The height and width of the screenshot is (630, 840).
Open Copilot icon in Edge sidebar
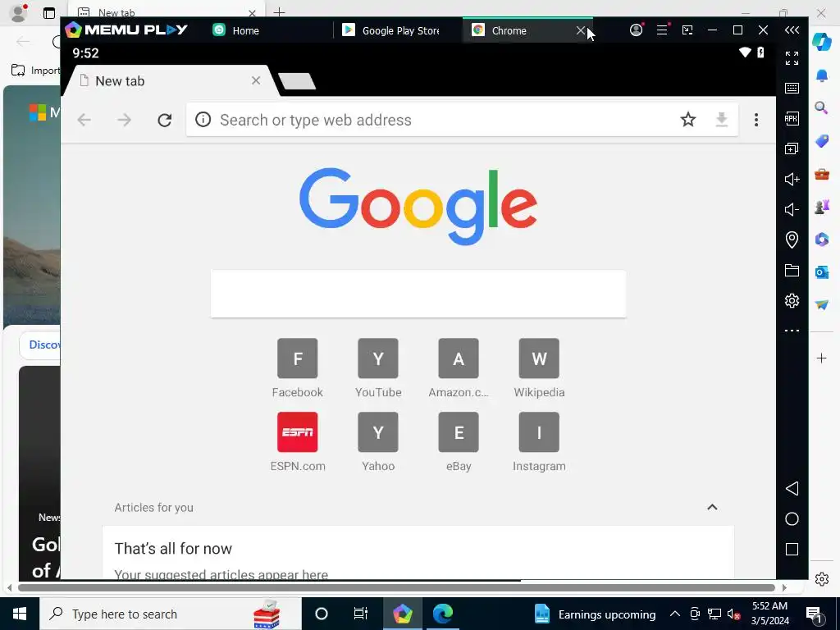822,41
